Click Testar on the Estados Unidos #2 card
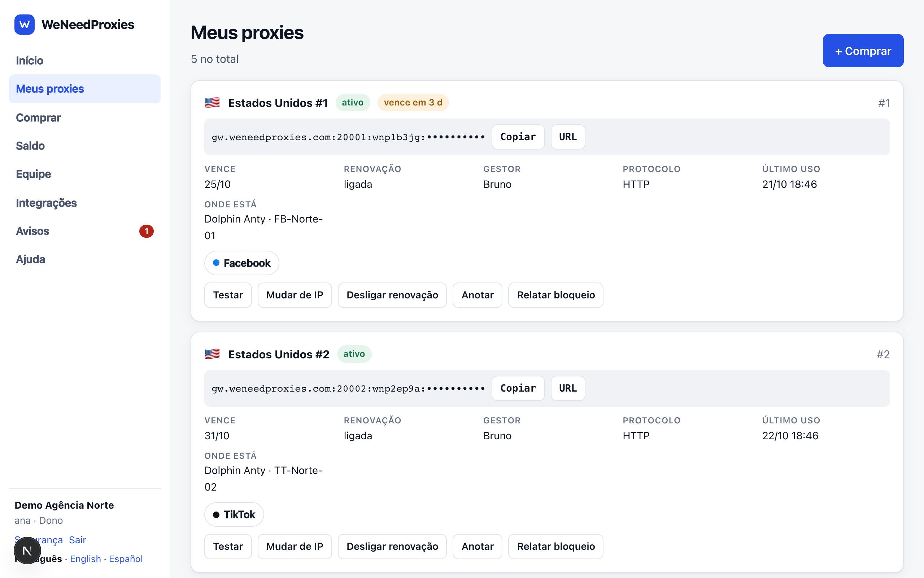 pos(228,547)
